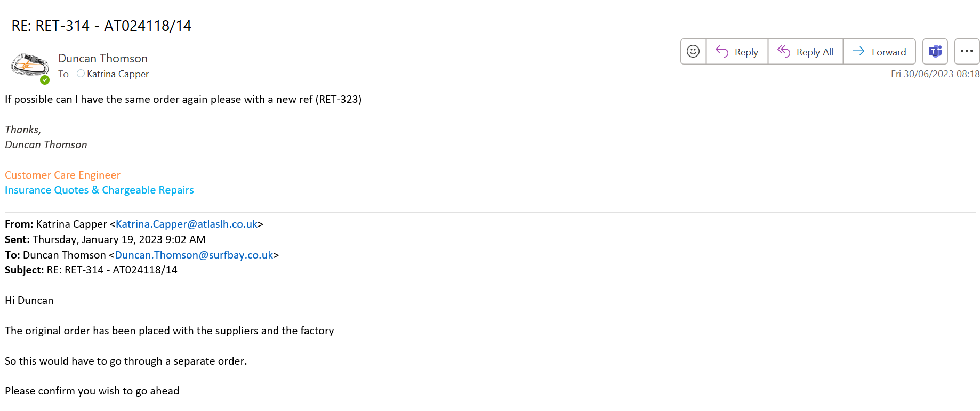Click the green presence status badge
The width and height of the screenshot is (980, 411).
pyautogui.click(x=45, y=80)
